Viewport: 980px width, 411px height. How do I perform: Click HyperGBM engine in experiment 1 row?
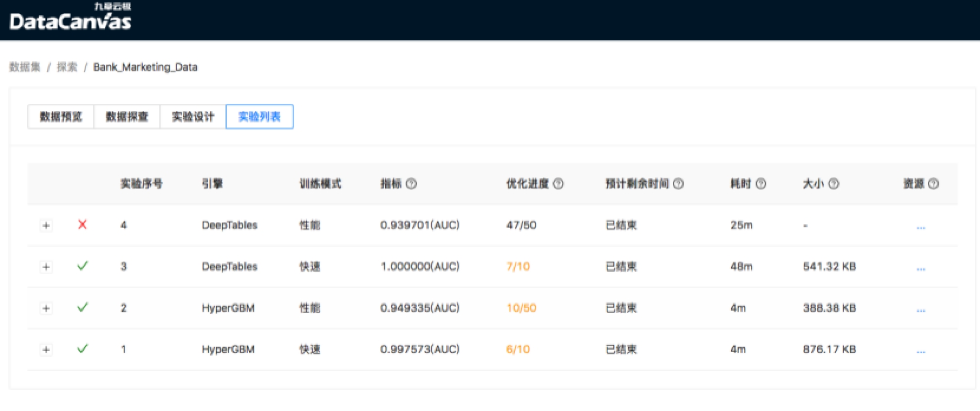pyautogui.click(x=228, y=349)
